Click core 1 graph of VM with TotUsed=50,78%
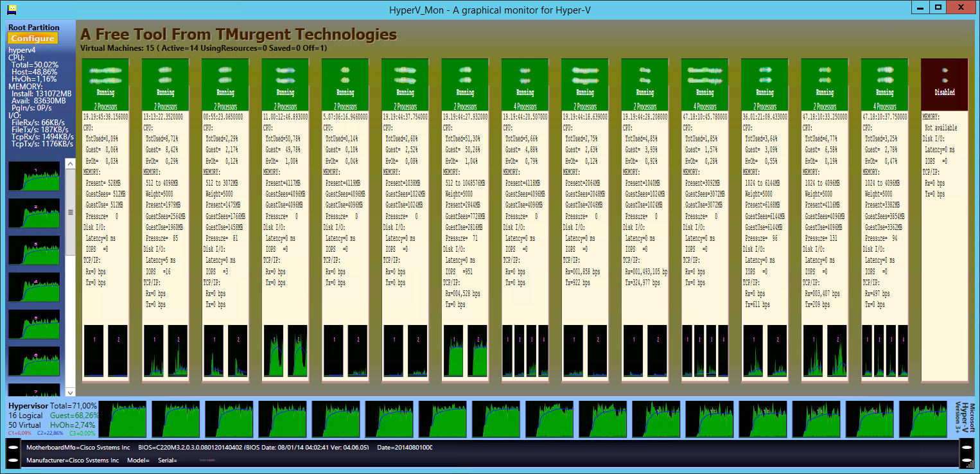The width and height of the screenshot is (980, 474). (274, 351)
